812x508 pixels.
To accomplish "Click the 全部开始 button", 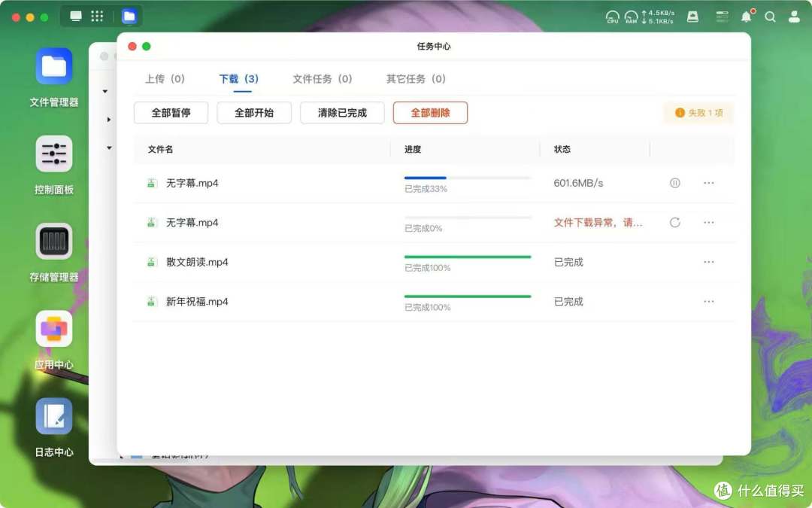I will click(254, 112).
